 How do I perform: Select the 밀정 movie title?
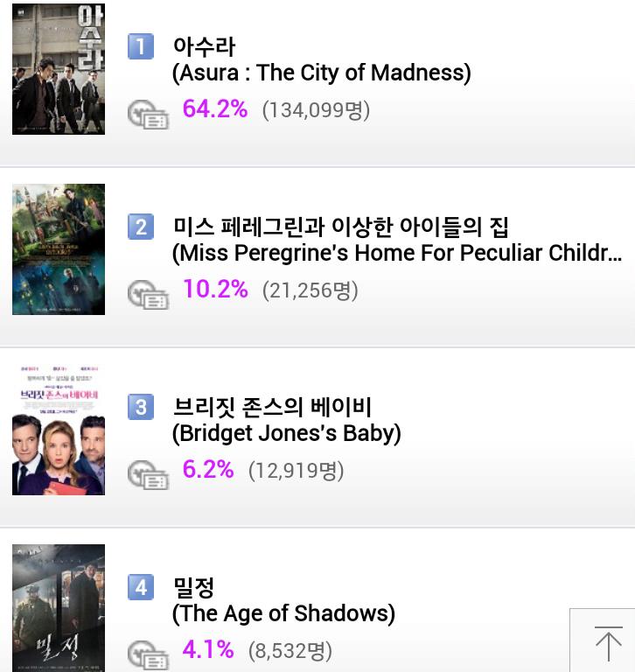point(193,587)
